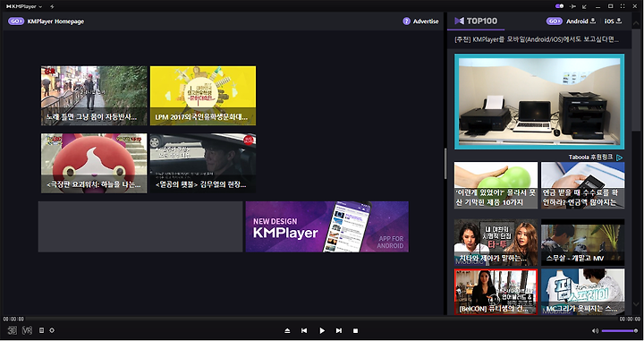The width and height of the screenshot is (644, 341).
Task: Click the compact mode arrow icon
Action: (x=584, y=6)
